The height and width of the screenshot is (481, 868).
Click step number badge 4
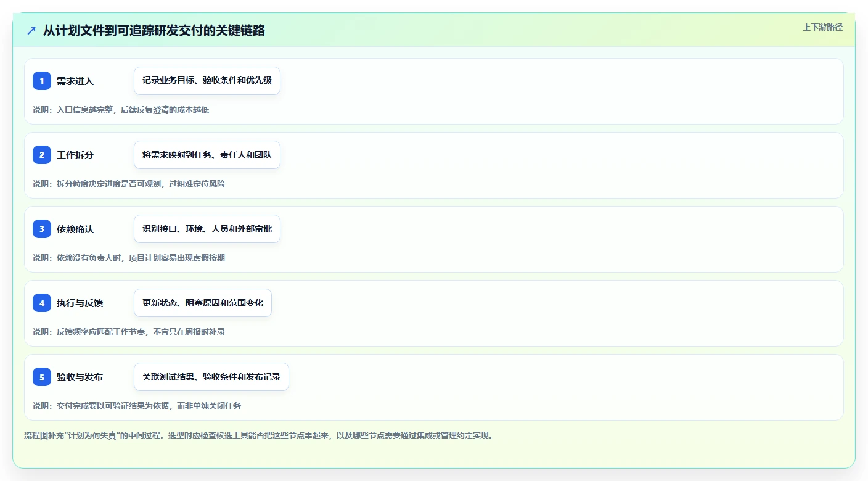42,303
